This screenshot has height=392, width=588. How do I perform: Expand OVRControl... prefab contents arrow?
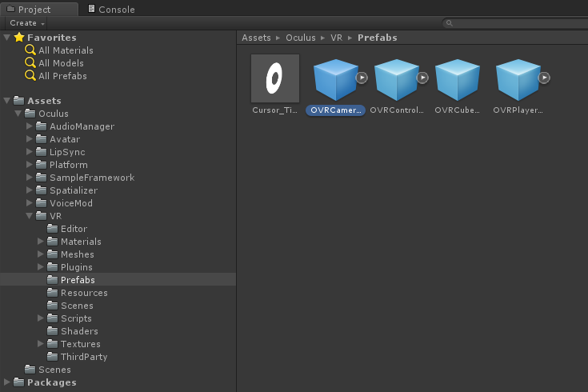point(422,78)
